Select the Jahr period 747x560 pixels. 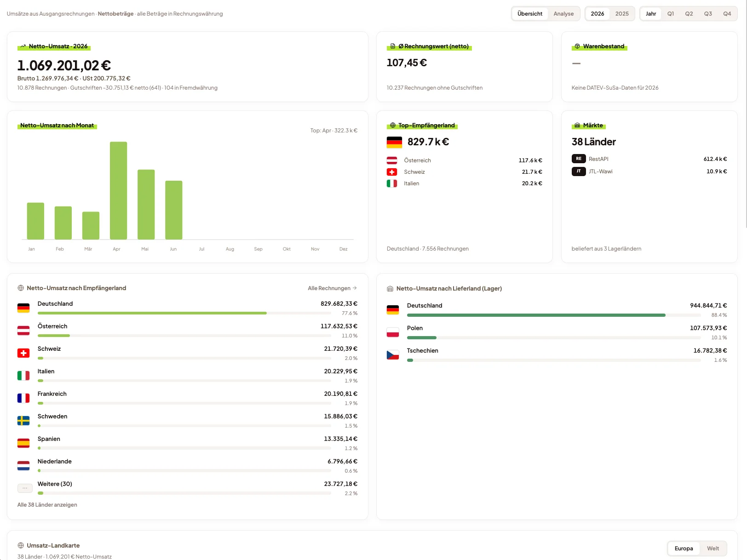tap(651, 14)
